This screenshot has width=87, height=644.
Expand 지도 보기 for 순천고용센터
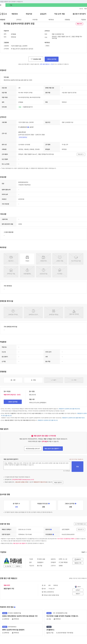(x=81, y=529)
